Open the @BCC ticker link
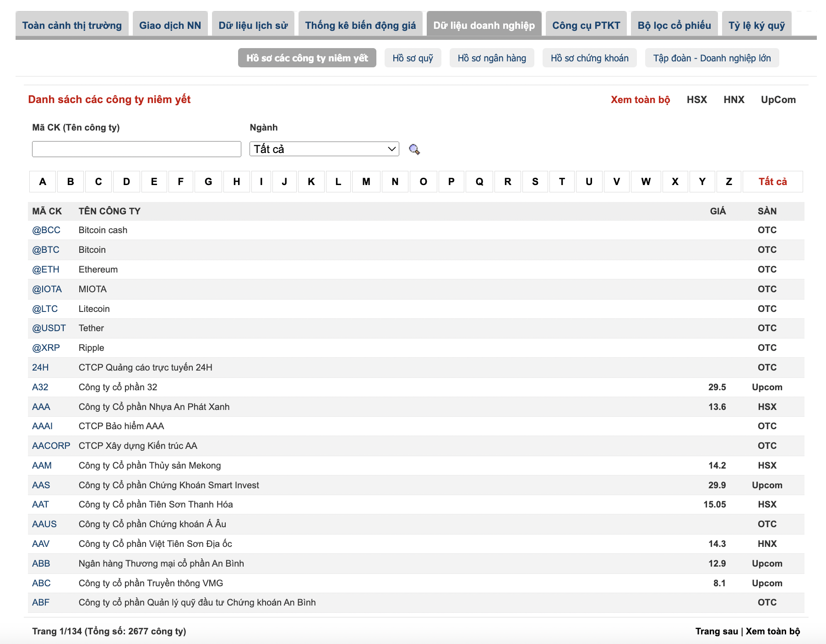826x644 pixels. tap(46, 230)
